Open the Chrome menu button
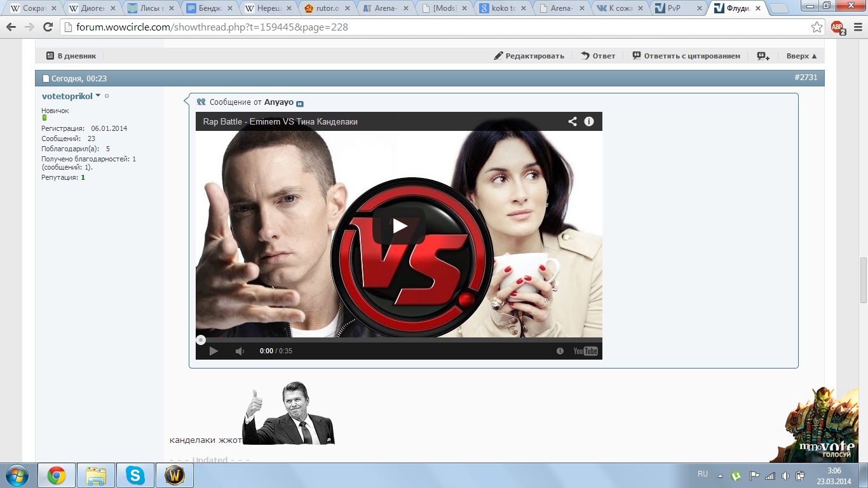The image size is (868, 488). 857,27
